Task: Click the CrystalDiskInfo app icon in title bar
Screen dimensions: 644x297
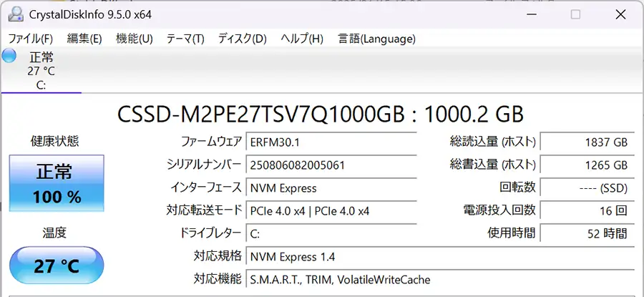Action: [x=16, y=15]
